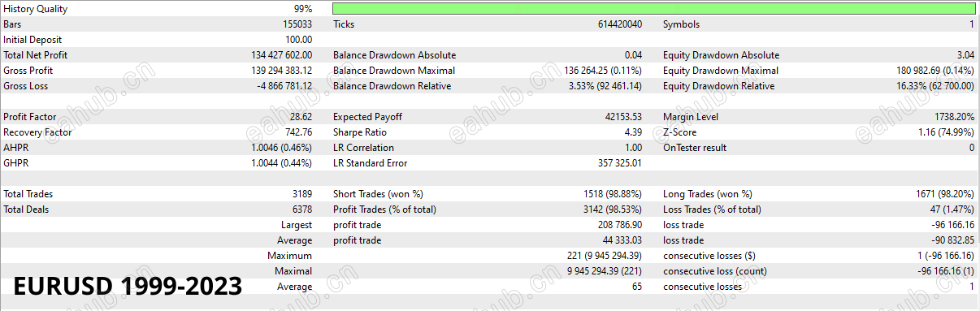Click the LR Correlation value 1.00

tap(633, 148)
